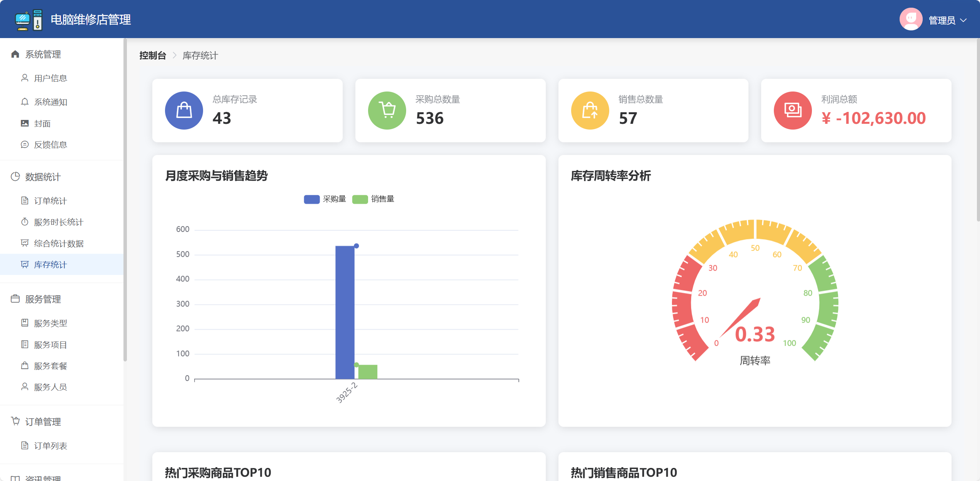Click the sidebar vertical scrollbar
Image resolution: width=980 pixels, height=481 pixels.
pyautogui.click(x=125, y=200)
